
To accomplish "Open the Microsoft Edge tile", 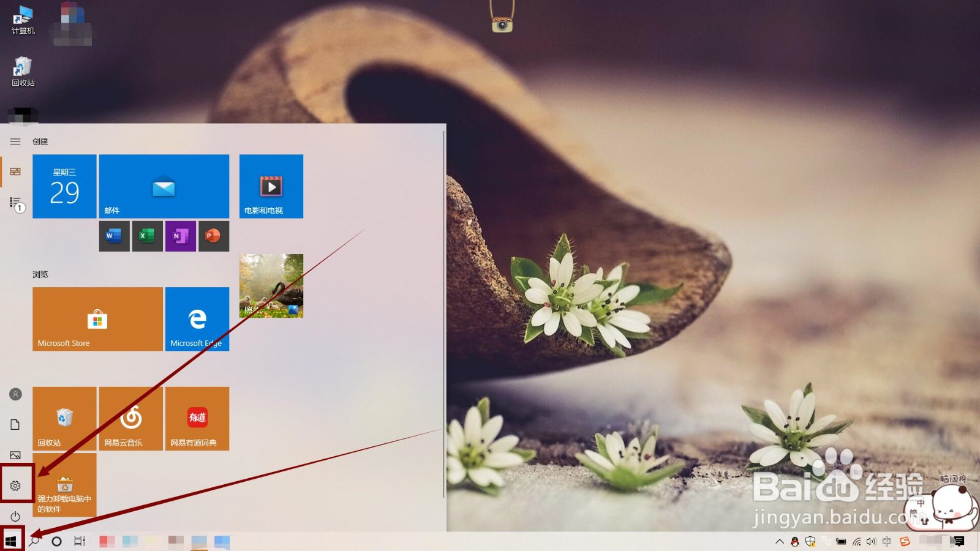I will 197,319.
